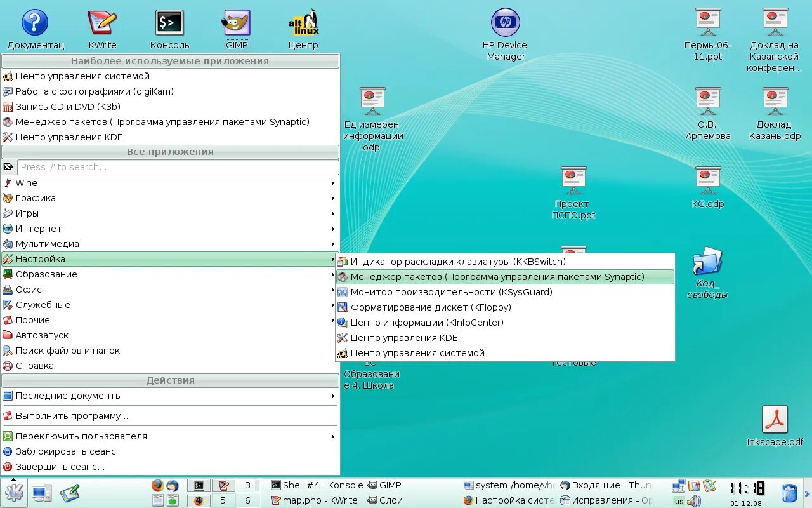Choose Индикатор раскладки клавиатуры (KKBSwitch)

pyautogui.click(x=505, y=262)
